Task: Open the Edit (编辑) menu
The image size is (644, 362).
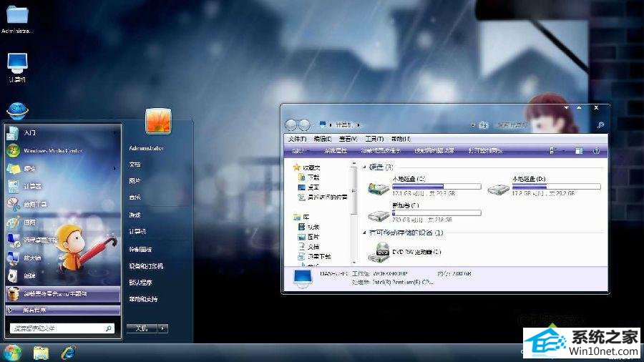Action: pyautogui.click(x=323, y=139)
